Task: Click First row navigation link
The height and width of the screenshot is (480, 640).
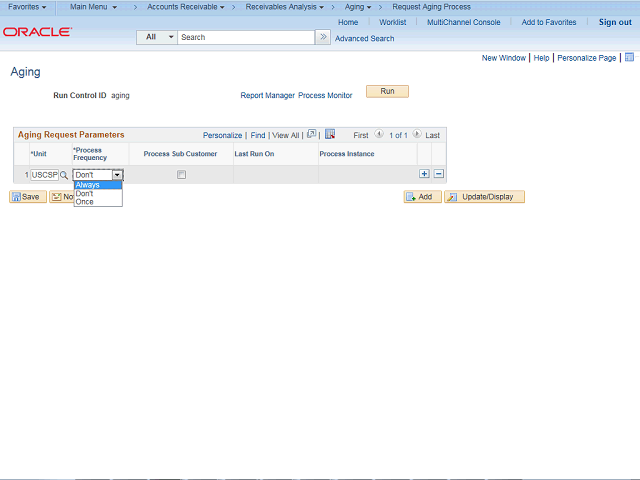Action: click(361, 135)
